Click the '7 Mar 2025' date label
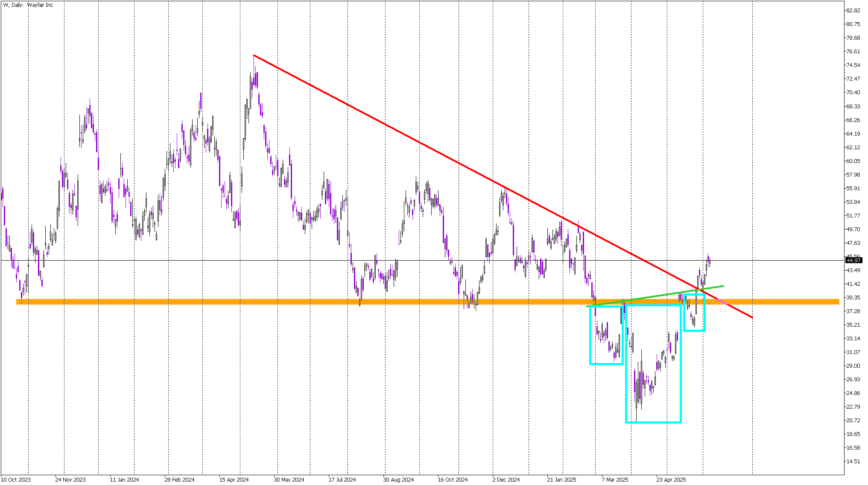868x485 pixels. tap(615, 479)
